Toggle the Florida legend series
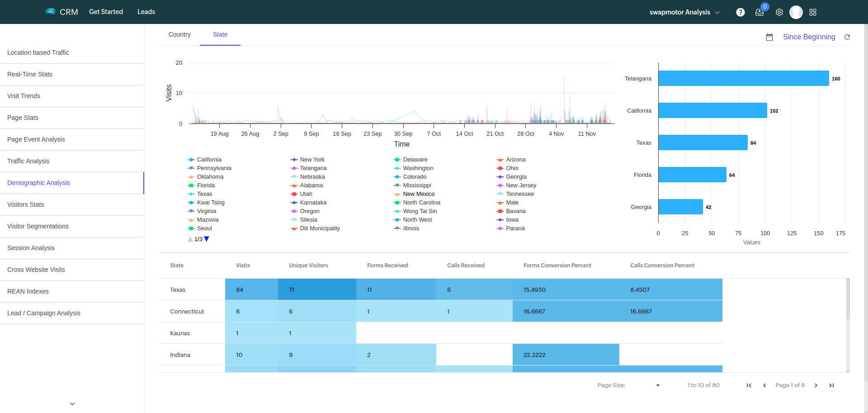The width and height of the screenshot is (868, 413). pos(201,185)
